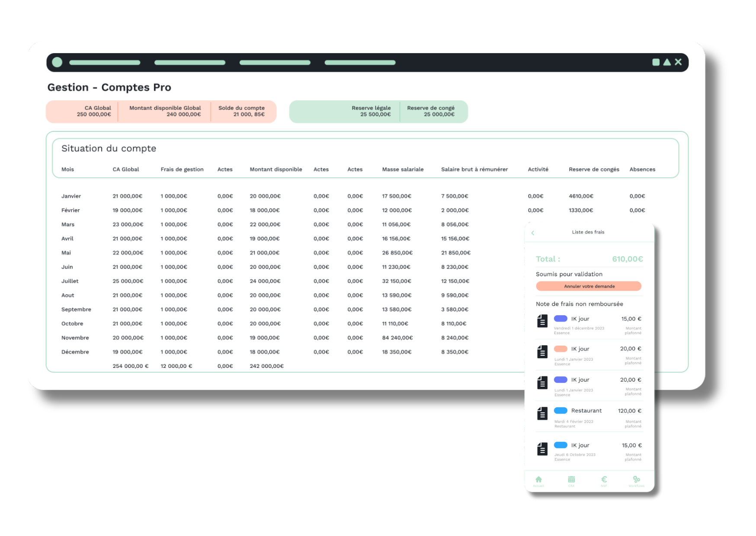Screen dimensions: 756x536
Task: Click the orange pill on 20,00 € IK jour
Action: pyautogui.click(x=561, y=349)
